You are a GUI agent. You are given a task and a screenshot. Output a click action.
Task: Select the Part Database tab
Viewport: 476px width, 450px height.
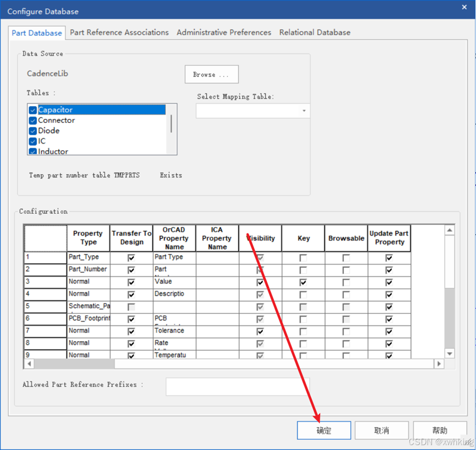[37, 33]
